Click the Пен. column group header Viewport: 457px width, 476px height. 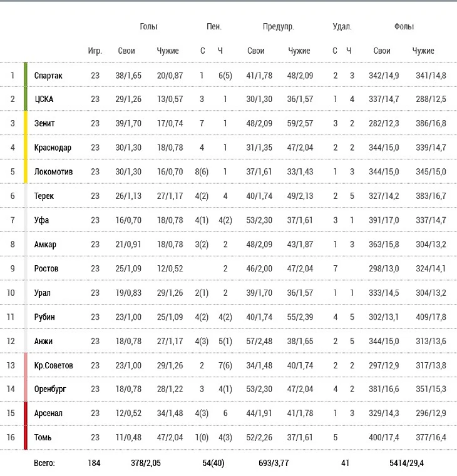[214, 27]
